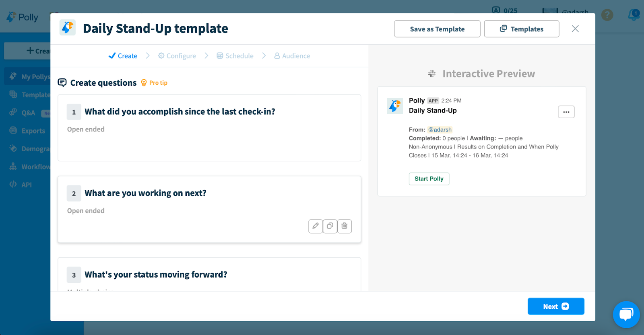
Task: Close the Daily Stand-Up template dialog
Action: click(x=575, y=29)
